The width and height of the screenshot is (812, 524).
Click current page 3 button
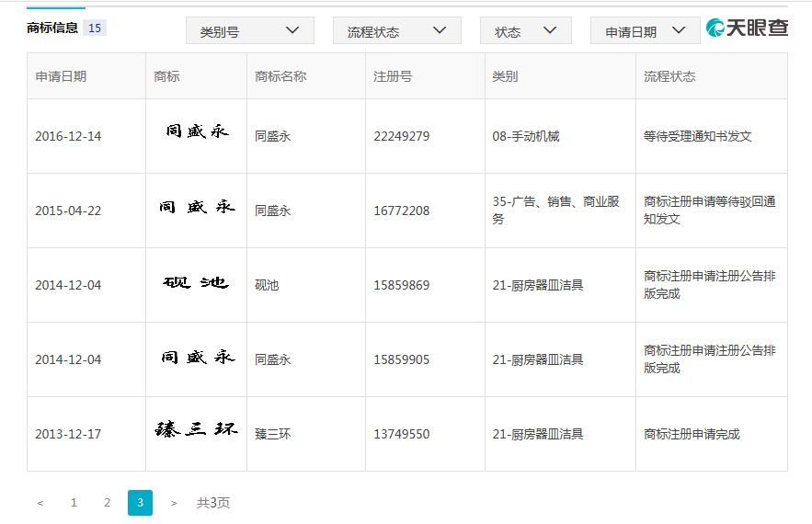140,503
